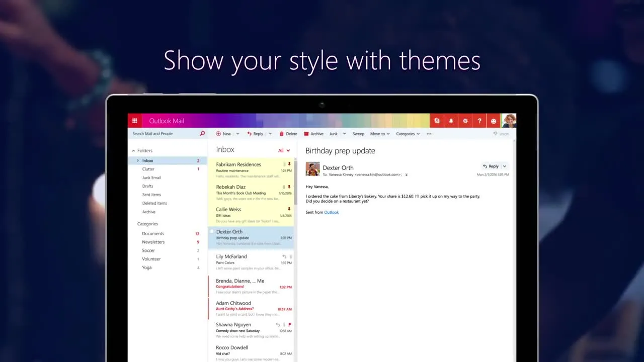Tick the checkbox on Dexter Orth message
Viewport: 644px width, 362px height.
pyautogui.click(x=212, y=232)
